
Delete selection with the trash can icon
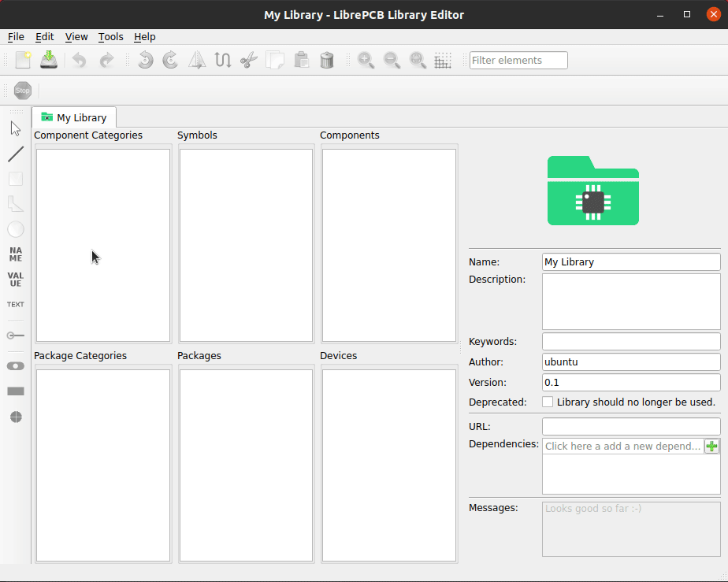pos(327,61)
